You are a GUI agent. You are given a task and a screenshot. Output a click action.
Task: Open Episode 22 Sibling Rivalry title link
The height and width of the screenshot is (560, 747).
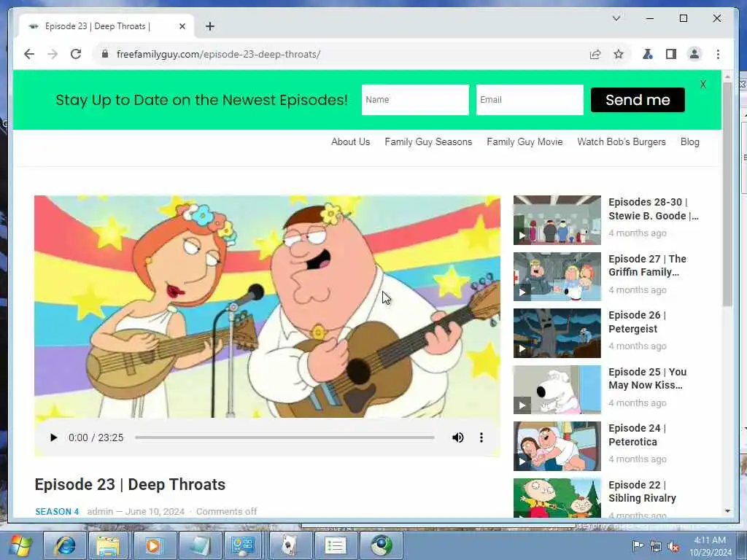642,491
